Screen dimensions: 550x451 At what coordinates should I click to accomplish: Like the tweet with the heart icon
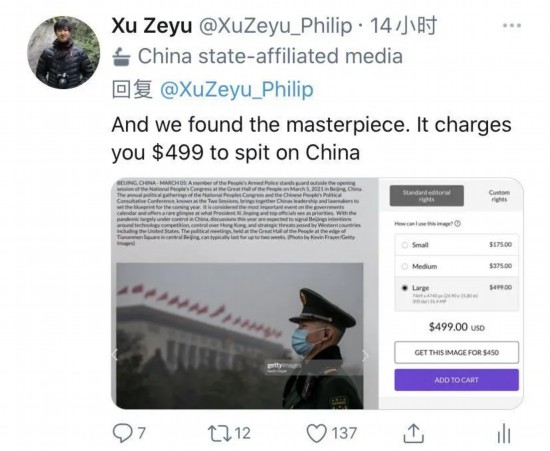(x=317, y=433)
